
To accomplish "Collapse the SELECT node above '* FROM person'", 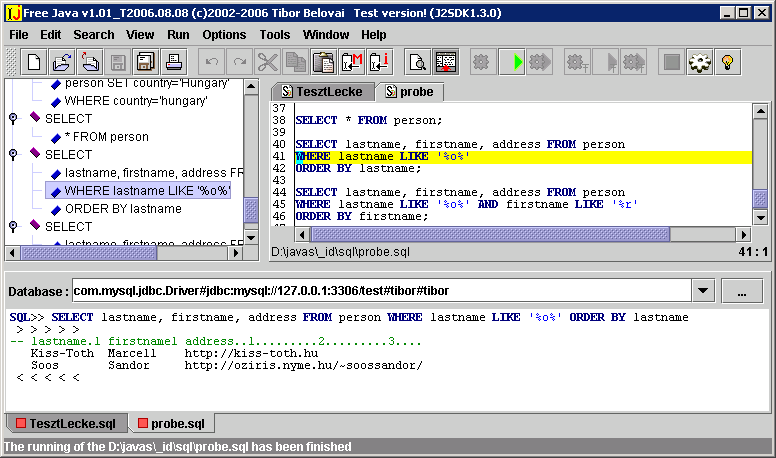I will coord(13,119).
